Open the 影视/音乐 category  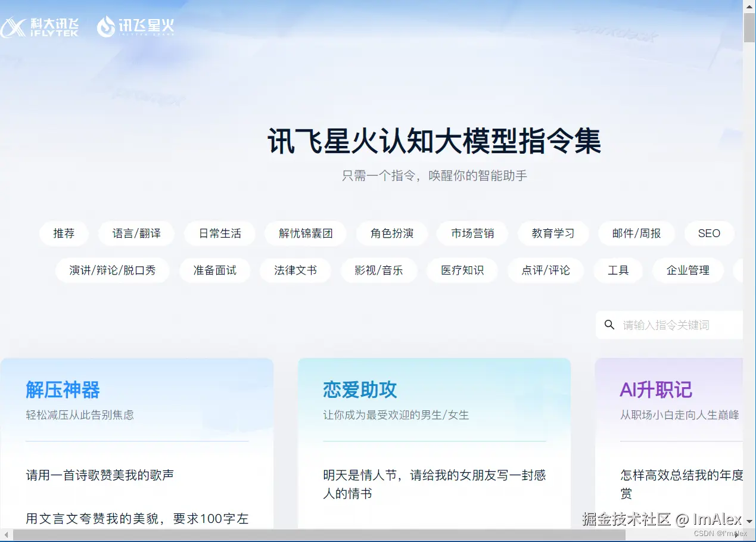379,270
